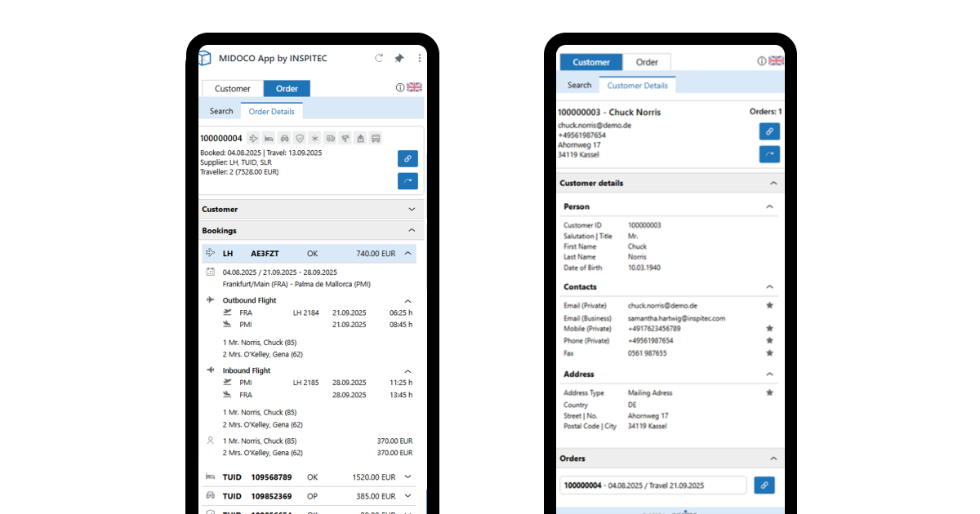
Task: Collapse the Bookings section
Action: (412, 231)
